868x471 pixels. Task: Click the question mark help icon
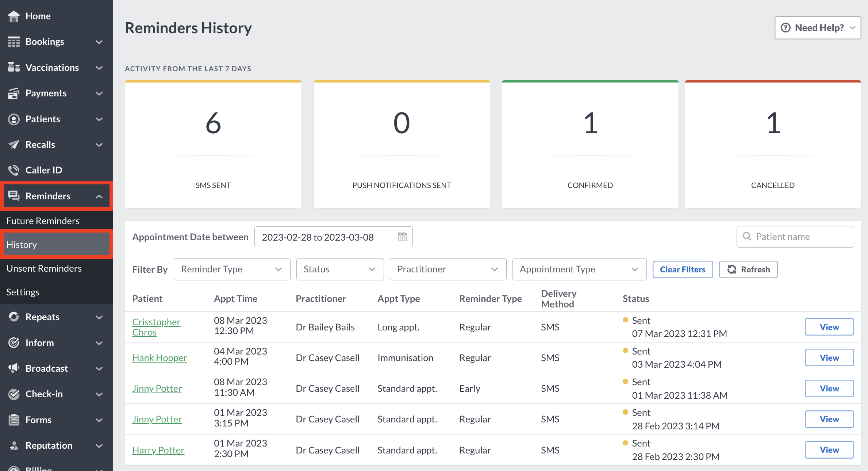coord(786,28)
